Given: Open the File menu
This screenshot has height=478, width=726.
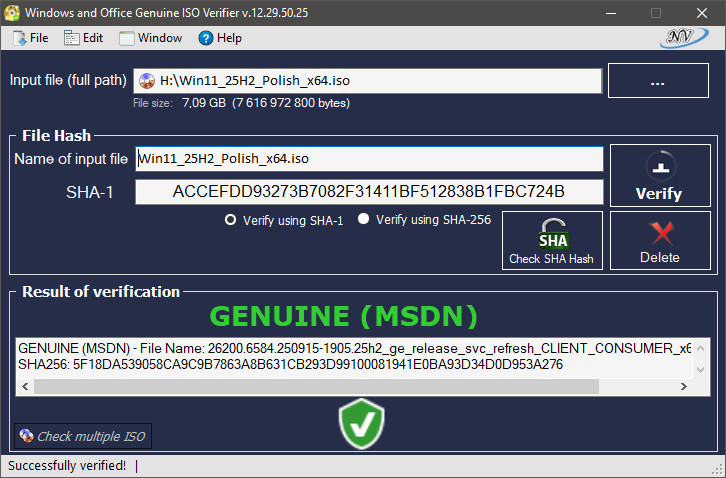Looking at the screenshot, I should pos(31,38).
